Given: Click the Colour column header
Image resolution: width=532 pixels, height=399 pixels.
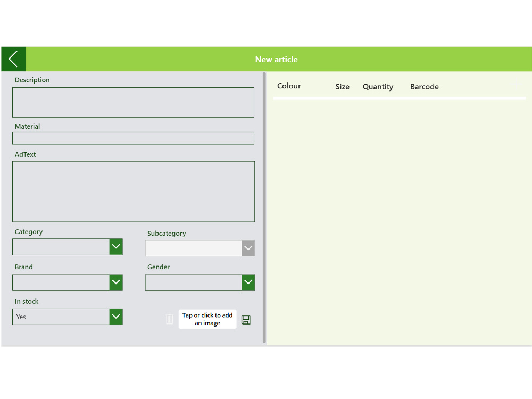Looking at the screenshot, I should click(289, 86).
